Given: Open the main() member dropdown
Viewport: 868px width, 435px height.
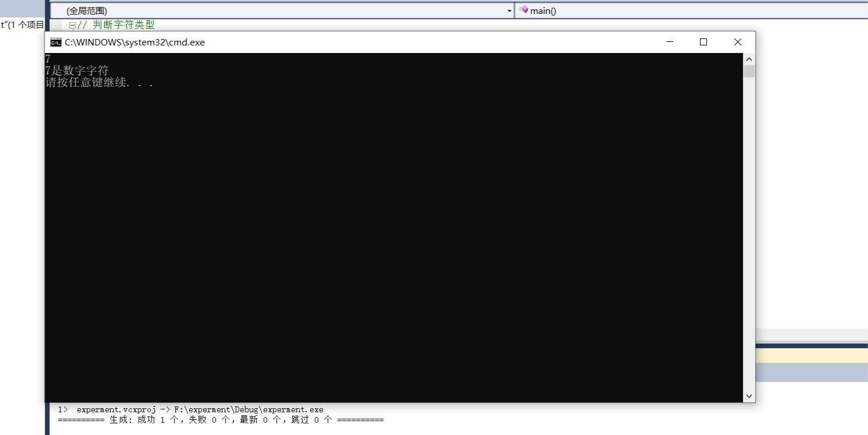Looking at the screenshot, I should pos(691,10).
